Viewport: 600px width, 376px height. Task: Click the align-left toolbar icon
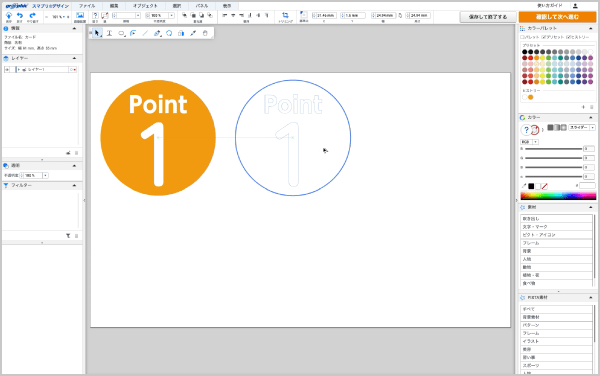pos(225,15)
